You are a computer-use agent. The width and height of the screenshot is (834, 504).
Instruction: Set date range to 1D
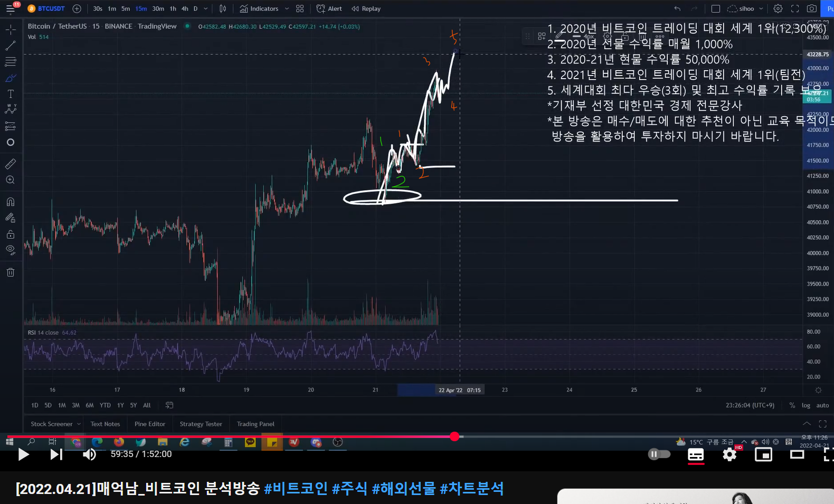click(35, 405)
